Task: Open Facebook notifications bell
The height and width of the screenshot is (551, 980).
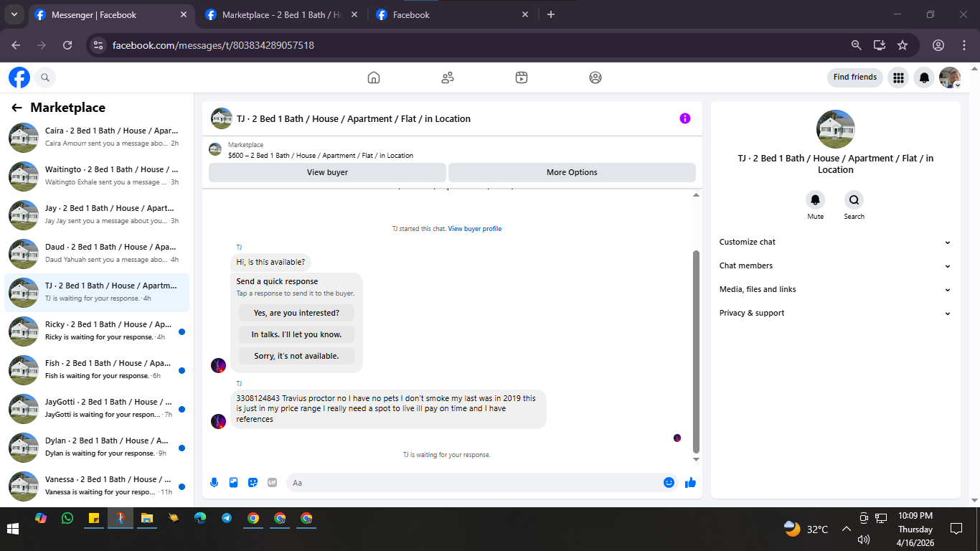Action: pyautogui.click(x=925, y=77)
